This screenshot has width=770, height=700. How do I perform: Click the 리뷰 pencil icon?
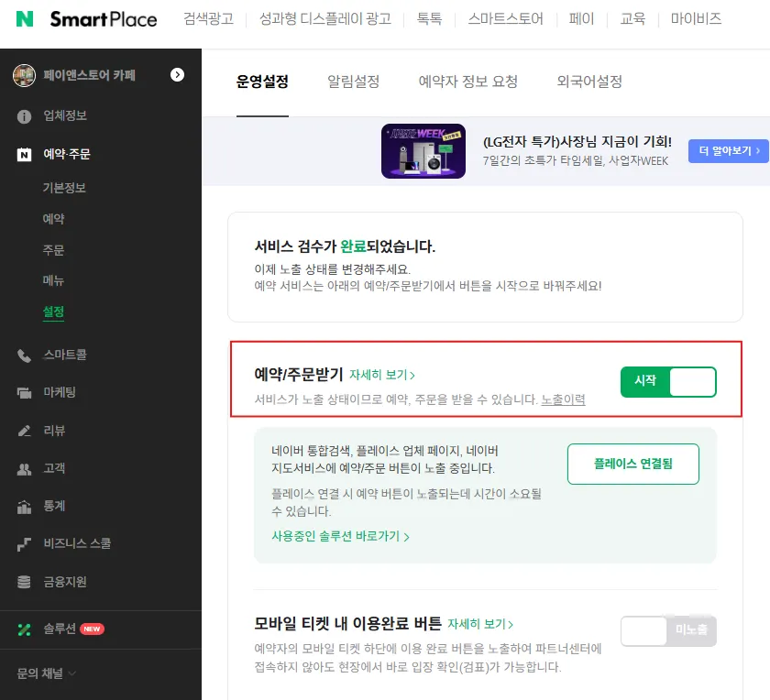[24, 431]
